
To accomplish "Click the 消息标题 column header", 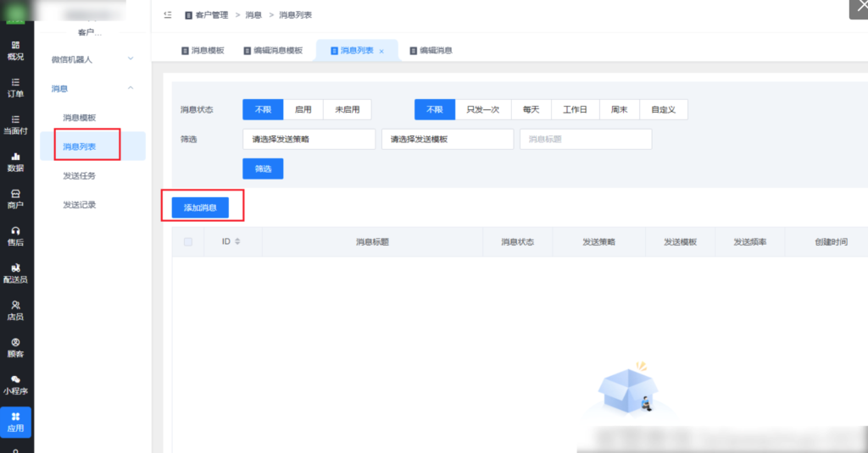I will 372,241.
